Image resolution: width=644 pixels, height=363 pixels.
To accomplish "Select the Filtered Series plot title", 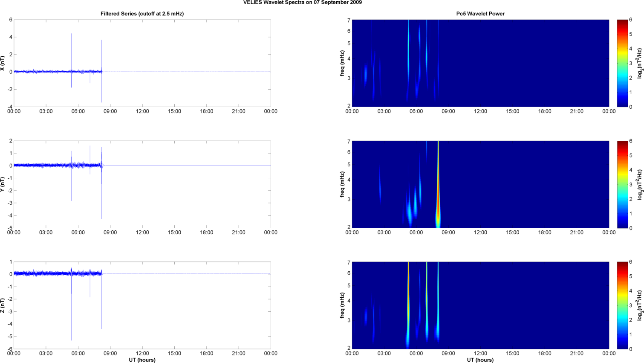I will [x=142, y=14].
